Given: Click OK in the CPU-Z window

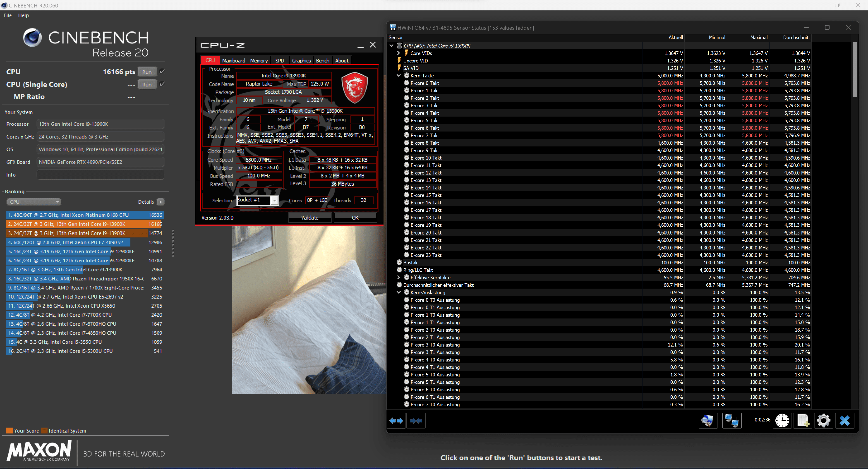Looking at the screenshot, I should click(x=355, y=218).
